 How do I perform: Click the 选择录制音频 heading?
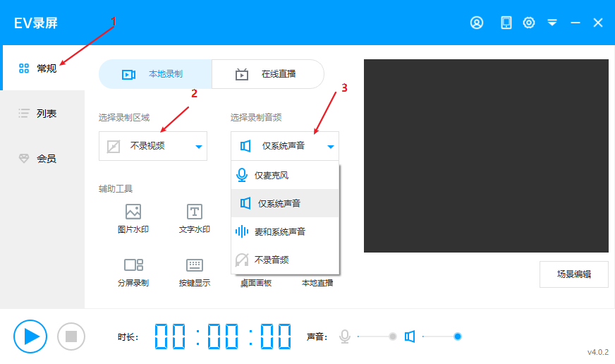(256, 118)
